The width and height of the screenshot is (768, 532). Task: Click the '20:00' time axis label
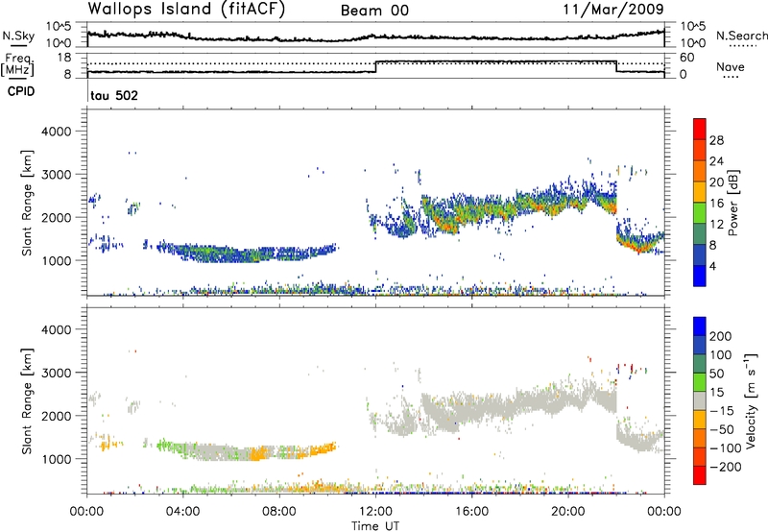[568, 512]
